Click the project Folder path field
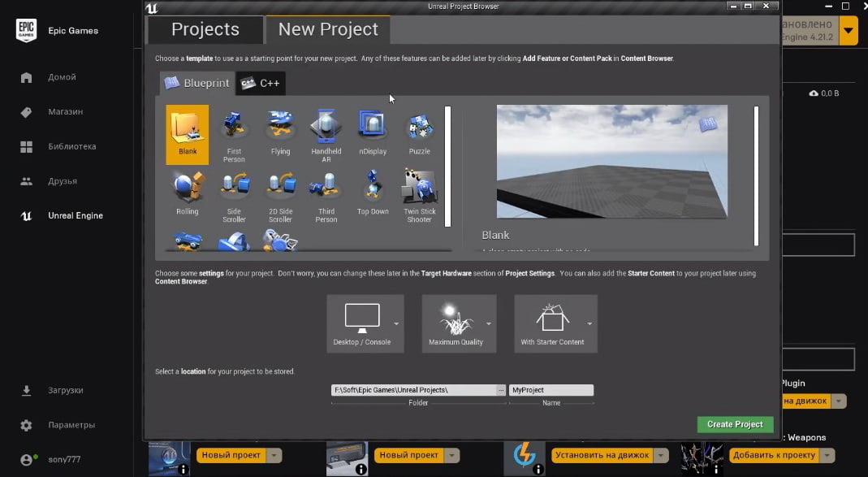 [x=414, y=390]
